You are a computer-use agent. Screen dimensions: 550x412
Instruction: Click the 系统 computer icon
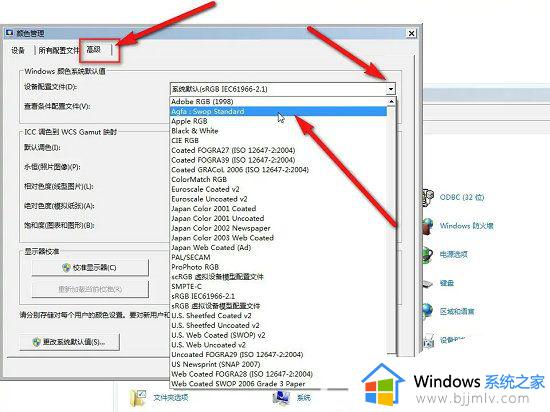(281, 398)
